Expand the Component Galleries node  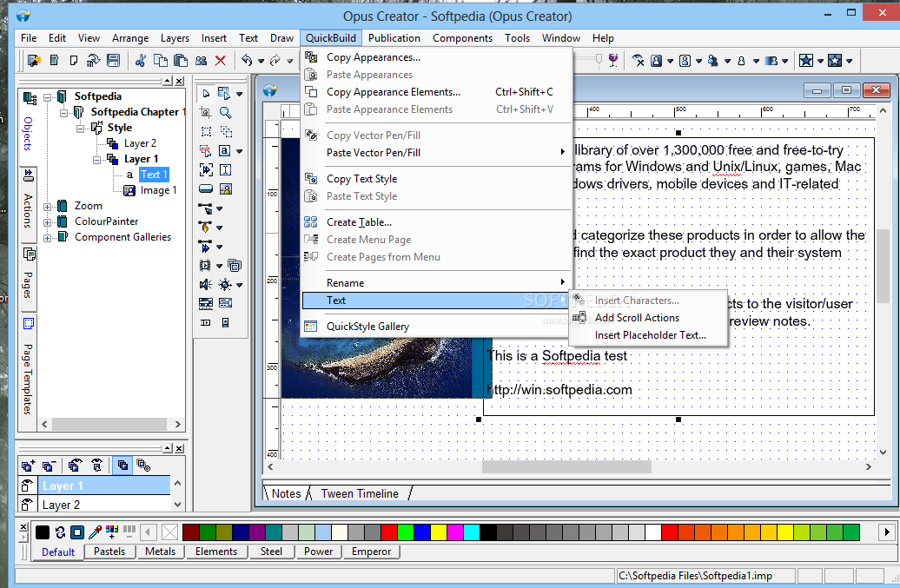(x=48, y=237)
